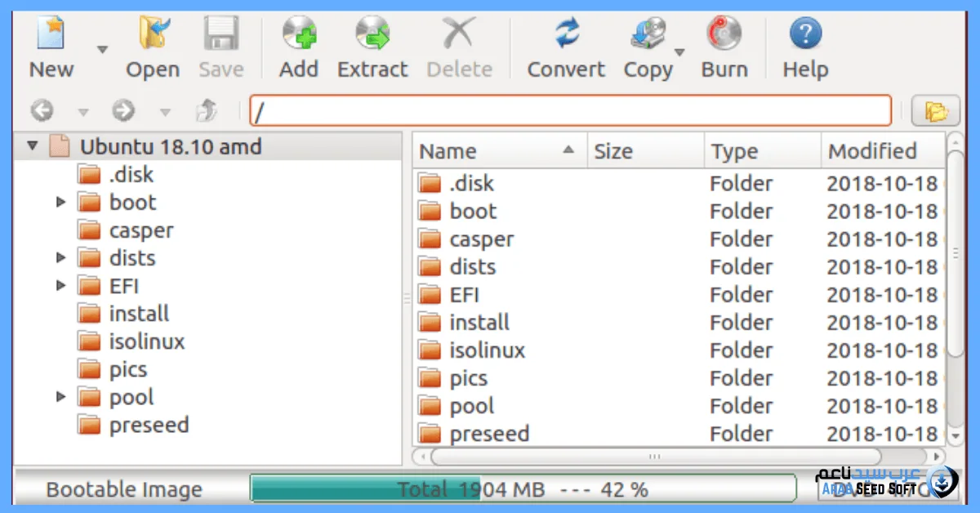Expand the EFI folder tree node
The height and width of the screenshot is (513, 980).
point(61,285)
